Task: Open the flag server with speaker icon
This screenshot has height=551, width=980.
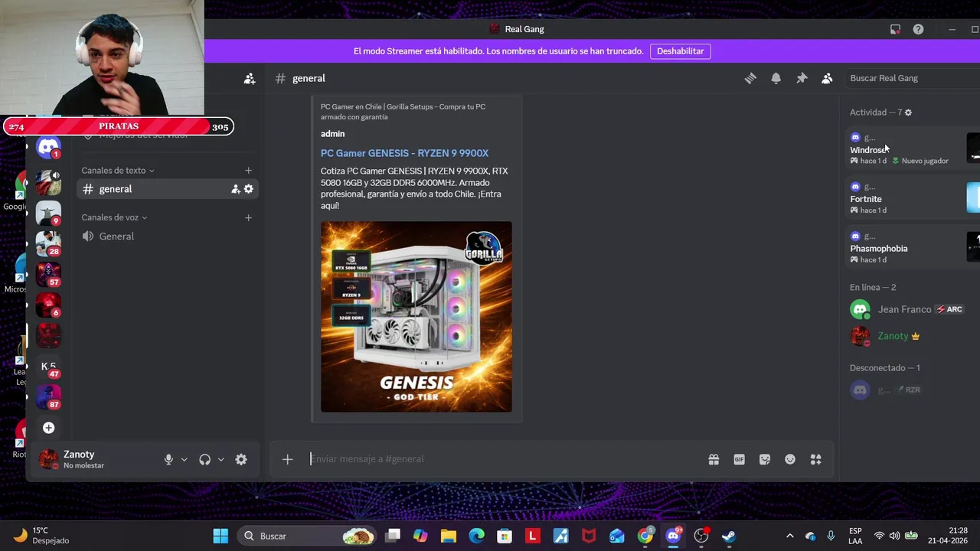Action: coord(48,182)
